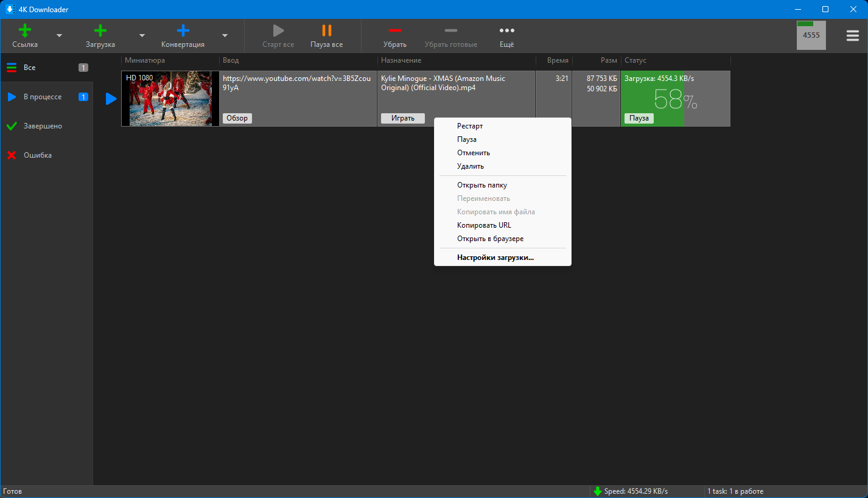This screenshot has width=868, height=498.
Task: Click the Обзор button under the URL
Action: tap(237, 118)
